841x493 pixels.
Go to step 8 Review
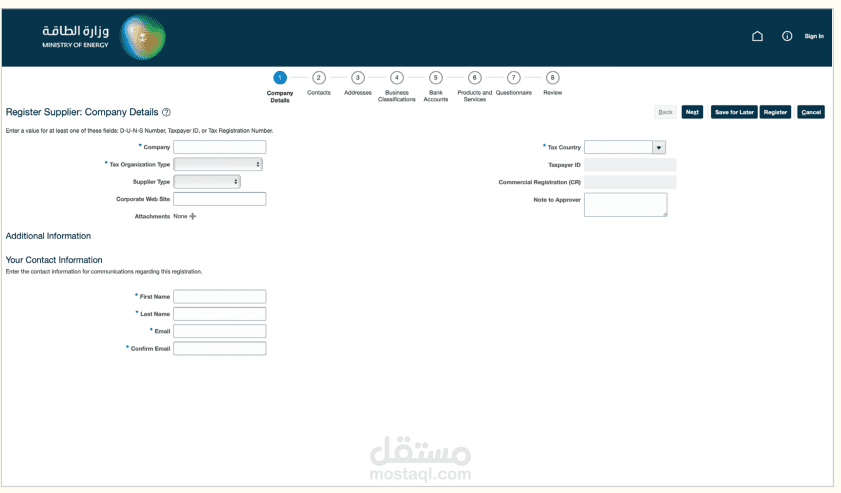(552, 78)
